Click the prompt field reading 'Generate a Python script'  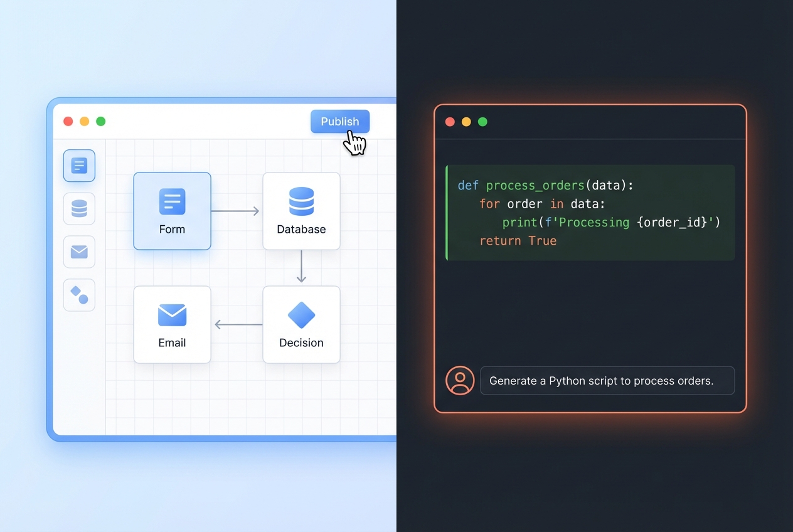tap(607, 380)
